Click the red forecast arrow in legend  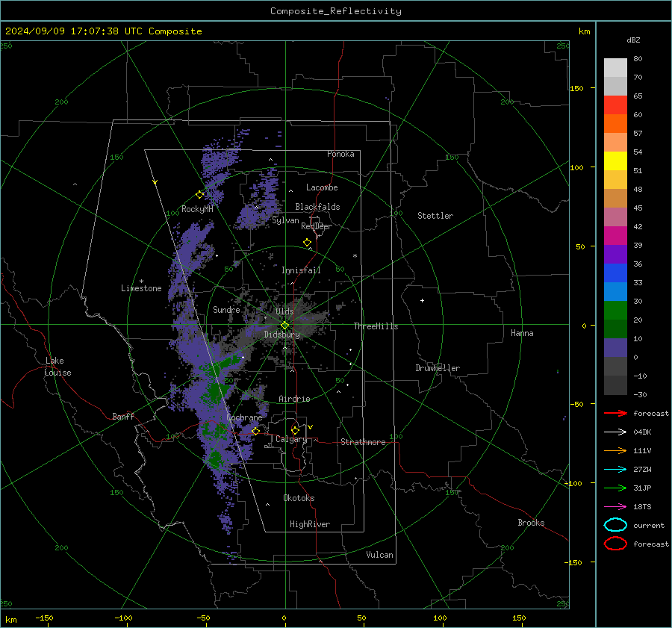pos(615,413)
